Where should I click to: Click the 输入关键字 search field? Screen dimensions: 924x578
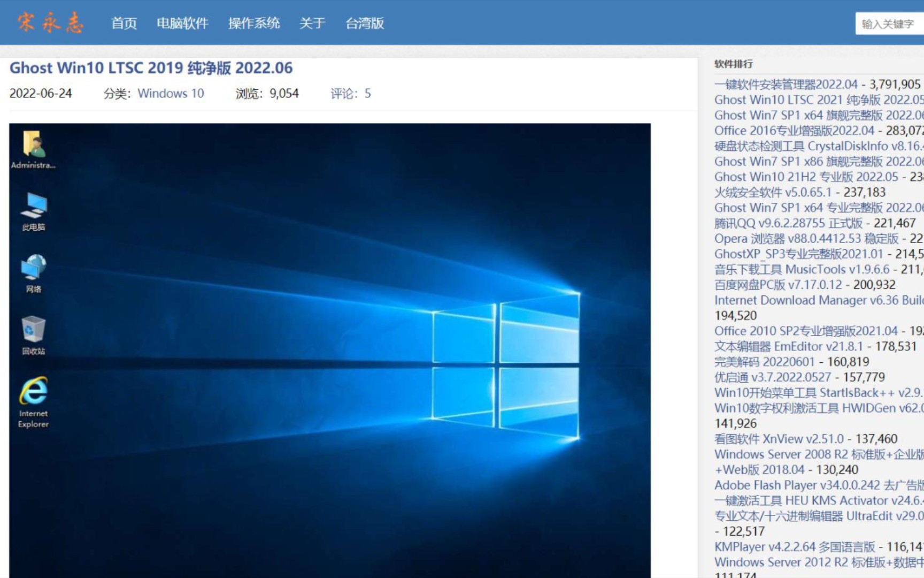pos(890,24)
